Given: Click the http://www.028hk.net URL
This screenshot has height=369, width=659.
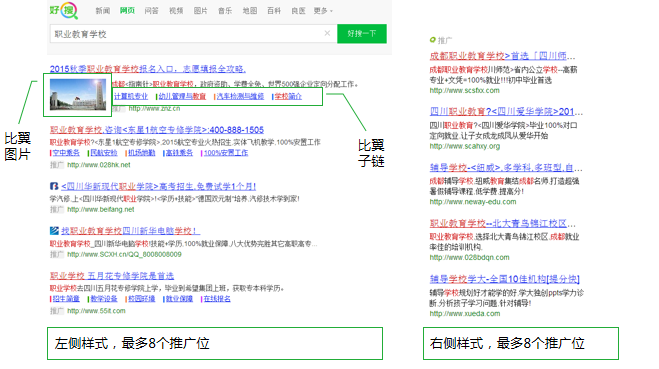Looking at the screenshot, I should (x=99, y=165).
